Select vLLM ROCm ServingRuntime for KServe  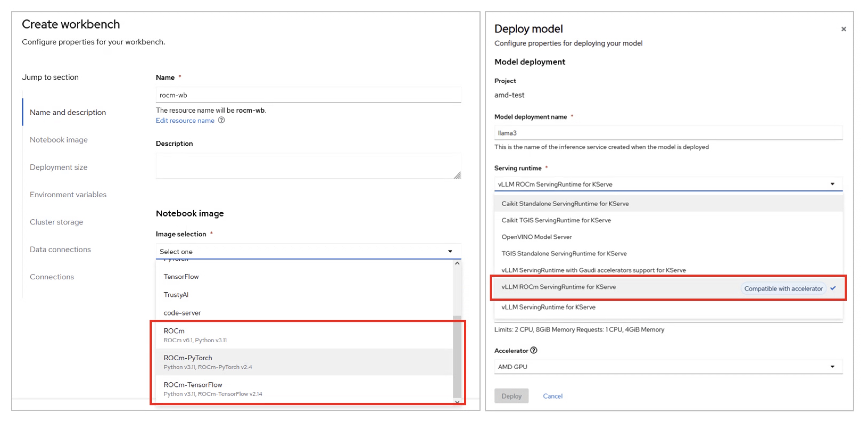pos(668,287)
